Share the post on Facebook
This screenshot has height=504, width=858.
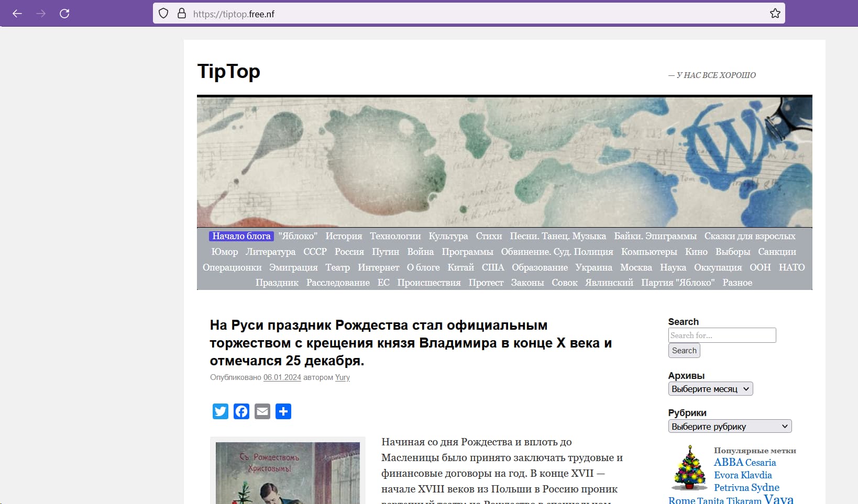coord(241,411)
